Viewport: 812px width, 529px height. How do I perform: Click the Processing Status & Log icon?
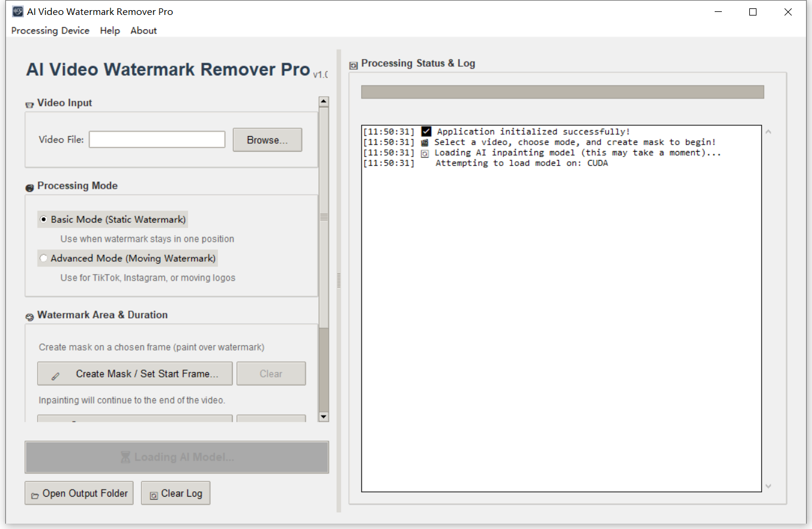pos(353,64)
